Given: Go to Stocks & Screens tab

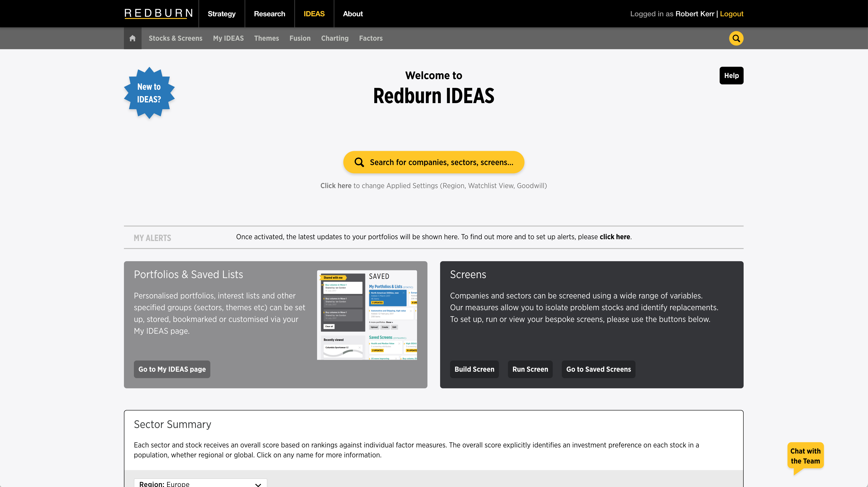Looking at the screenshot, I should 175,38.
